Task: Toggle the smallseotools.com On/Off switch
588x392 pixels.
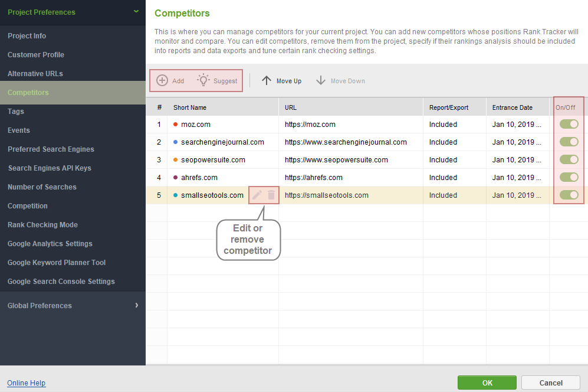Action: tap(569, 194)
